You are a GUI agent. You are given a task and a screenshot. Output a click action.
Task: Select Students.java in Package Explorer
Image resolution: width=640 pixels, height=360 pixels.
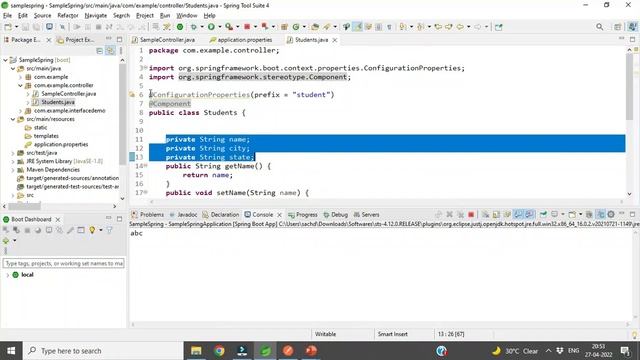[58, 102]
